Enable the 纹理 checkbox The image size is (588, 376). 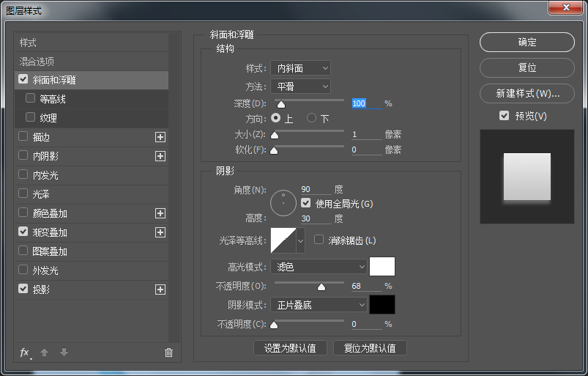click(x=30, y=117)
